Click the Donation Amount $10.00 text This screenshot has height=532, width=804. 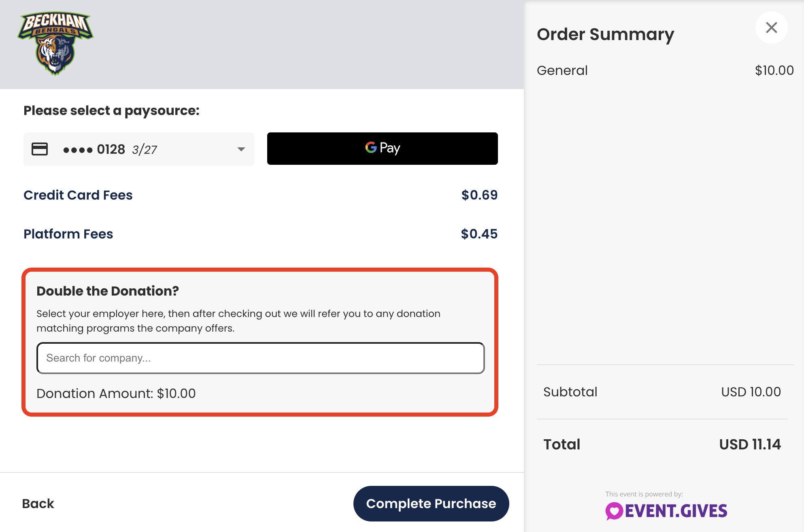(116, 394)
